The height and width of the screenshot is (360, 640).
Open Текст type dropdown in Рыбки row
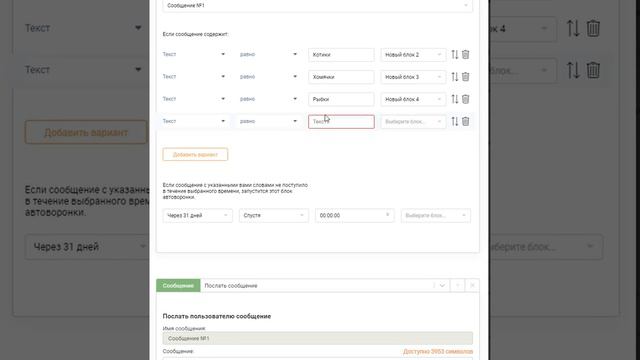(194, 99)
